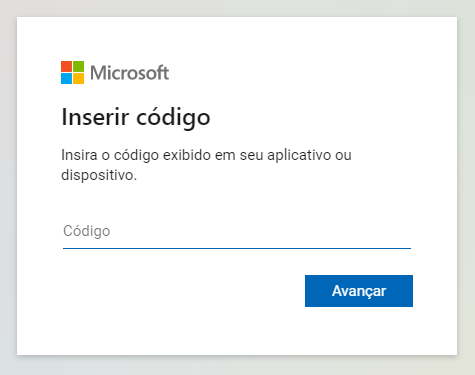
Task: Select the green square of the Microsoft logo
Action: click(x=79, y=66)
